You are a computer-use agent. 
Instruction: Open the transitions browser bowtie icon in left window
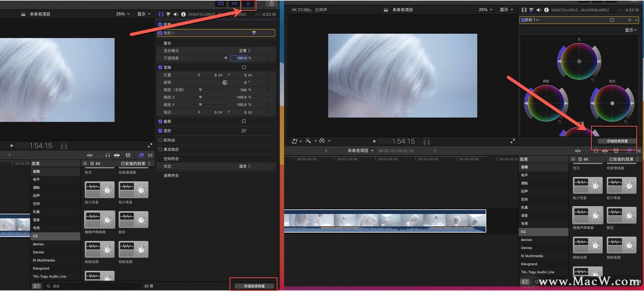point(150,155)
